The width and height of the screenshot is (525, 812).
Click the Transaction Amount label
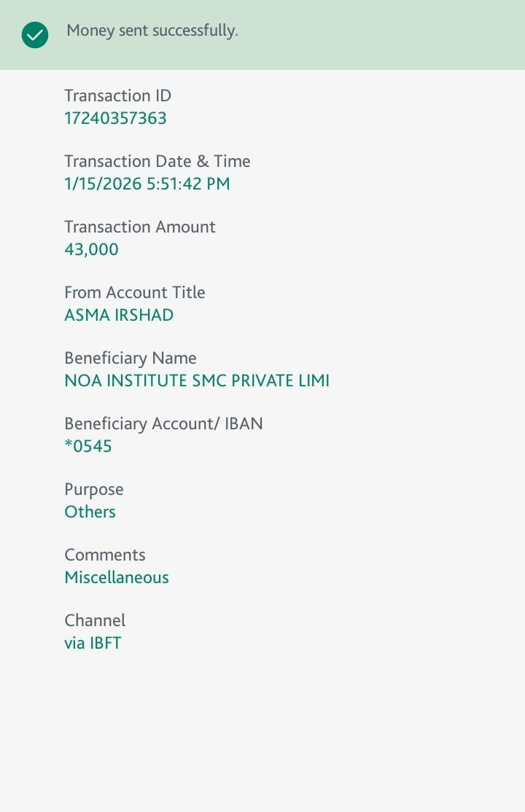tap(140, 227)
